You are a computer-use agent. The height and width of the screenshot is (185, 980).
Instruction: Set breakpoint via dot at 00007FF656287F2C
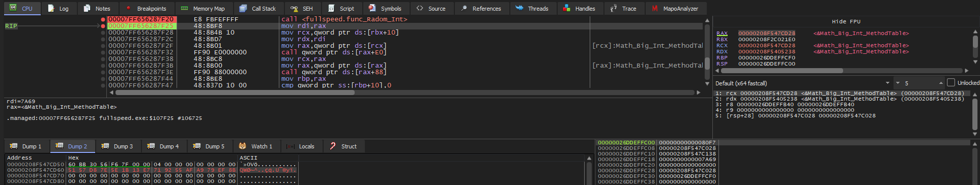click(103, 39)
